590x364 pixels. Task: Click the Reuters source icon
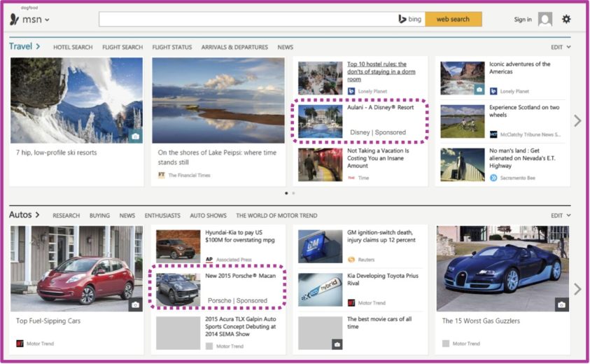pyautogui.click(x=351, y=260)
